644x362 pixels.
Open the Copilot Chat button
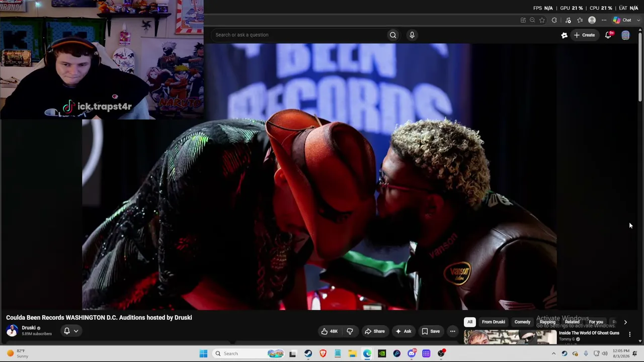[x=622, y=20]
